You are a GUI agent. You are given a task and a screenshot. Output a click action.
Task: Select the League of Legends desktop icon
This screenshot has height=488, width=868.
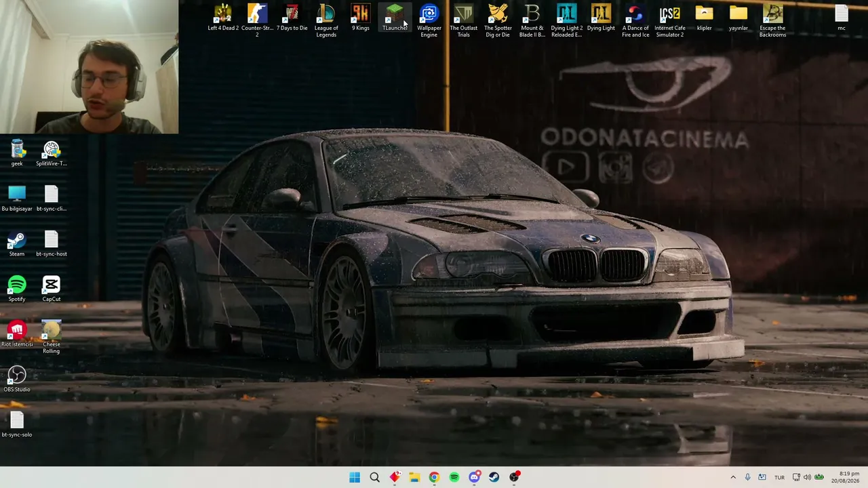coord(326,21)
